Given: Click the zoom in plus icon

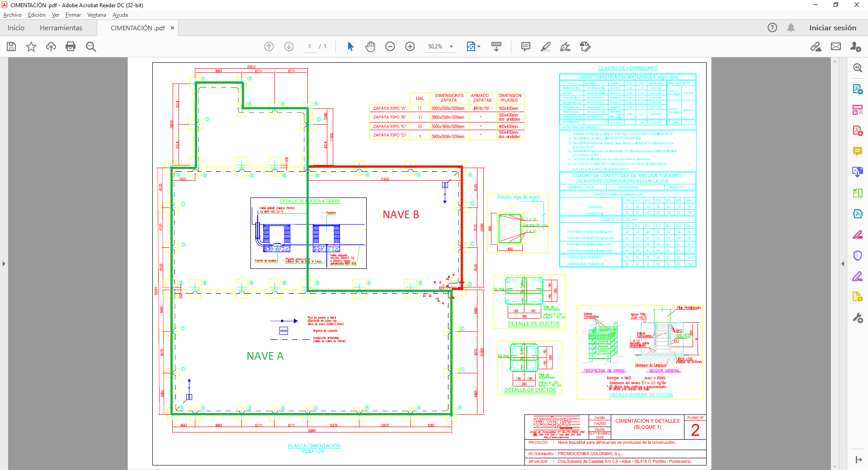Looking at the screenshot, I should point(410,47).
